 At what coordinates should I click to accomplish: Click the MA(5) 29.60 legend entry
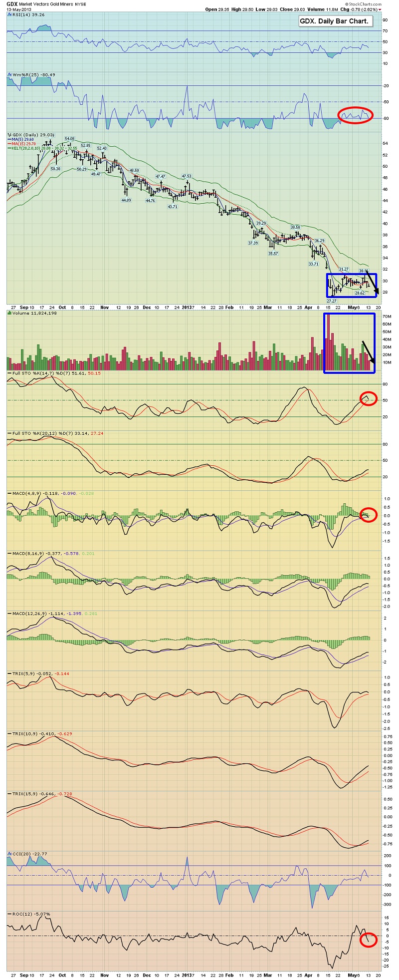(21, 140)
